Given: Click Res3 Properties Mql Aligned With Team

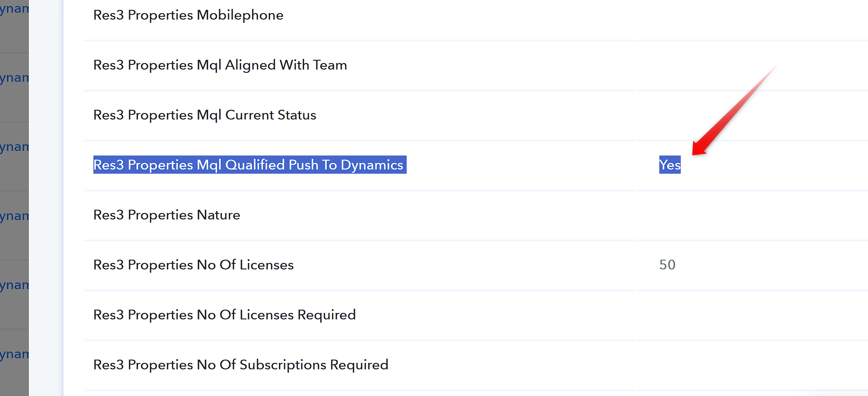Looking at the screenshot, I should 220,65.
